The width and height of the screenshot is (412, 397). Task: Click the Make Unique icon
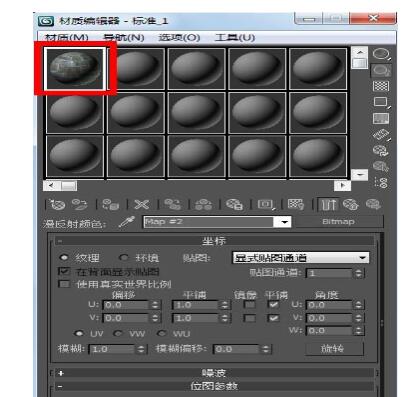pos(203,204)
